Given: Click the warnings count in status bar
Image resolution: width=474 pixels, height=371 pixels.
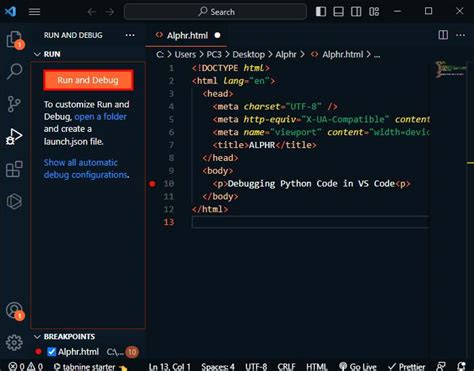Looking at the screenshot, I should pyautogui.click(x=35, y=367).
